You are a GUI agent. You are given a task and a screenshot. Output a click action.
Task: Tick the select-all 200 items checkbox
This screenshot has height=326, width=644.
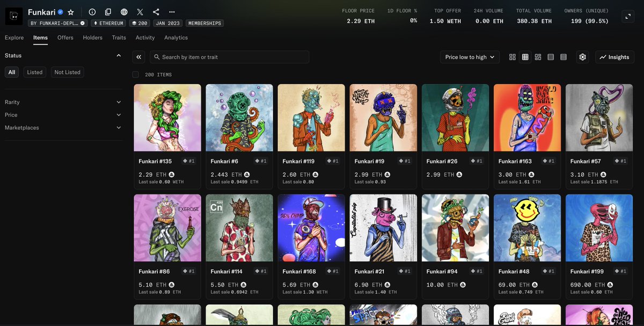point(136,75)
